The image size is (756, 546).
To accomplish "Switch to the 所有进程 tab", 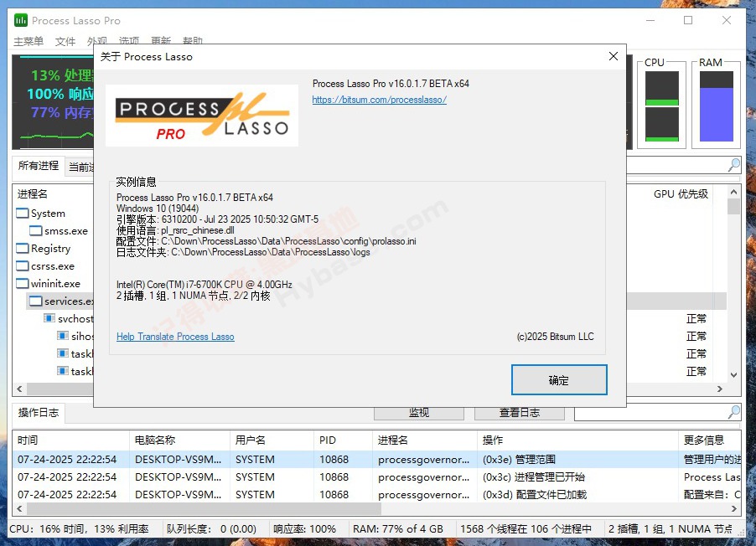I will pos(38,166).
